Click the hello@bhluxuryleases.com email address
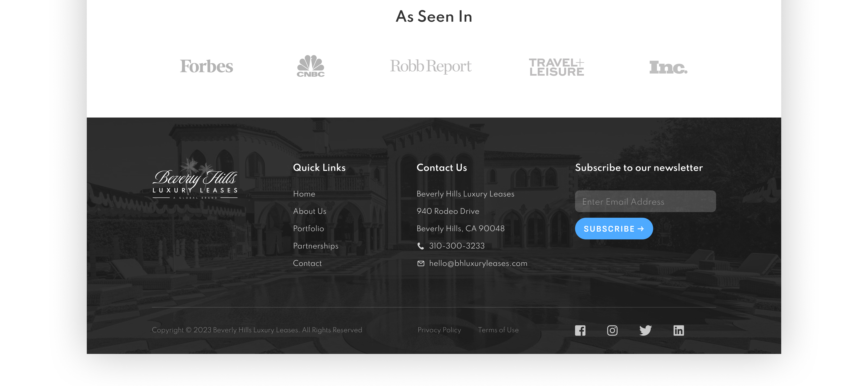 (x=478, y=263)
